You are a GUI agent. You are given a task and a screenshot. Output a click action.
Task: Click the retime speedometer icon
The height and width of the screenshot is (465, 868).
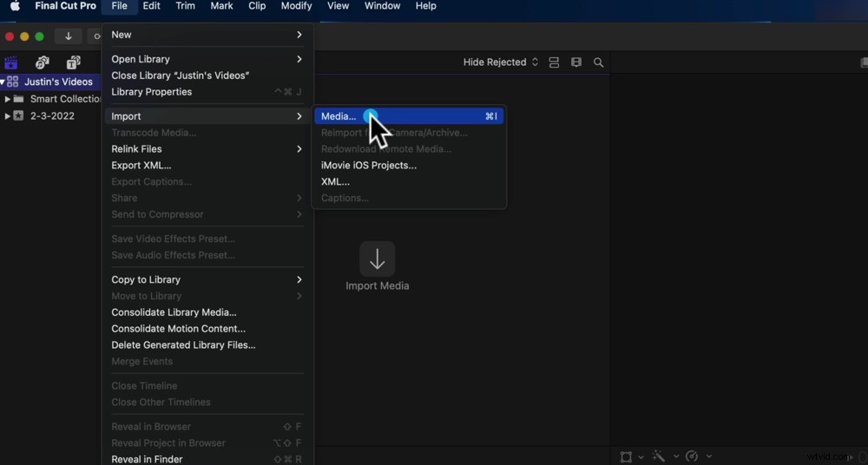(692, 456)
